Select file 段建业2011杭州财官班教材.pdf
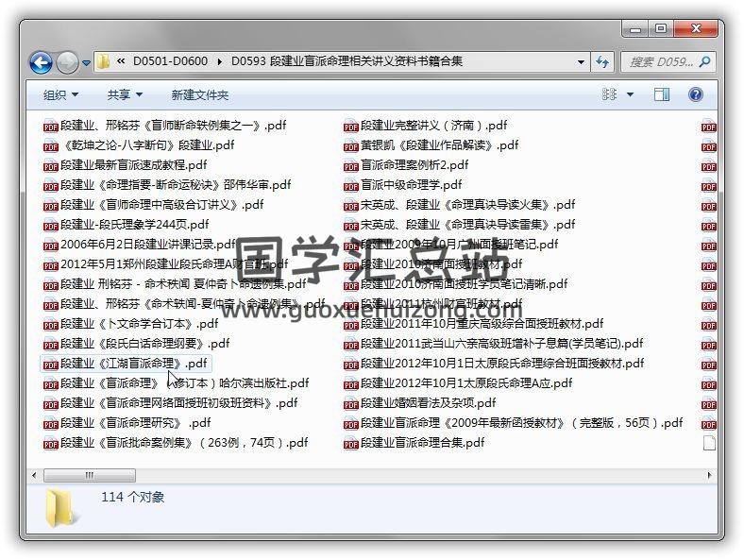744x560 pixels. point(432,304)
